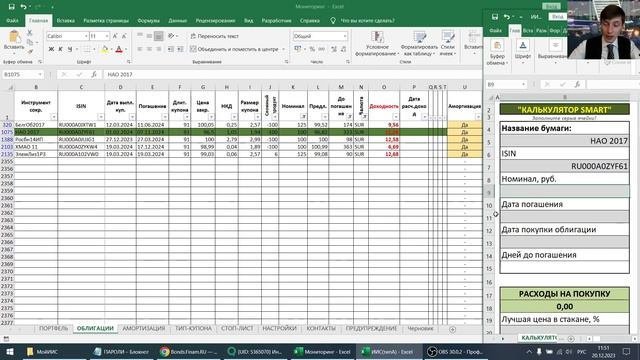Click the fx insert function icon in main window
640x360 pixels.
(94, 74)
